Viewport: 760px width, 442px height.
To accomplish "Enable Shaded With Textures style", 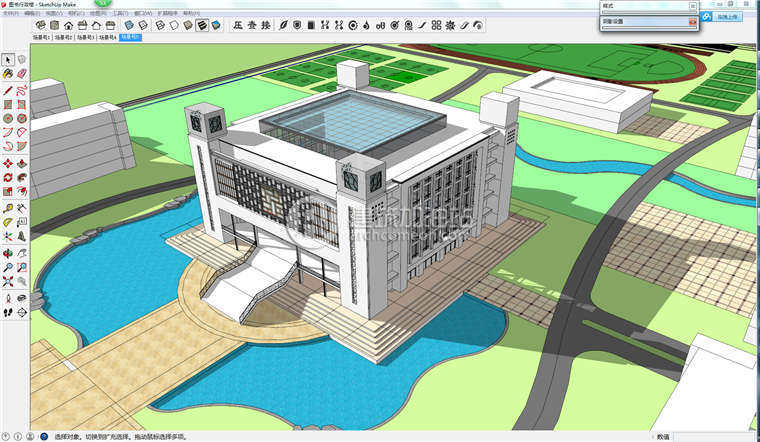I will point(202,25).
